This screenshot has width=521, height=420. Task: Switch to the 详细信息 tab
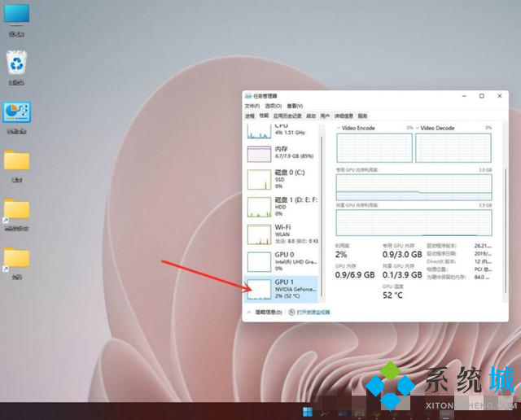click(344, 116)
